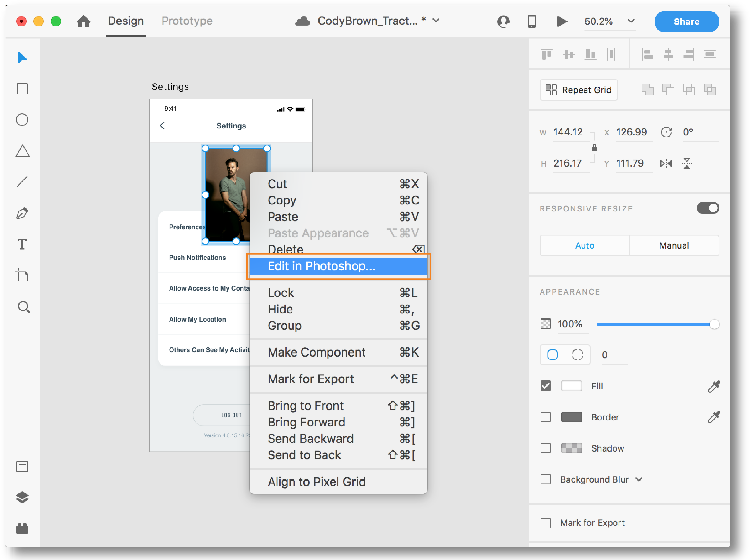This screenshot has width=750, height=560.
Task: Enable the Border checkbox
Action: (546, 417)
